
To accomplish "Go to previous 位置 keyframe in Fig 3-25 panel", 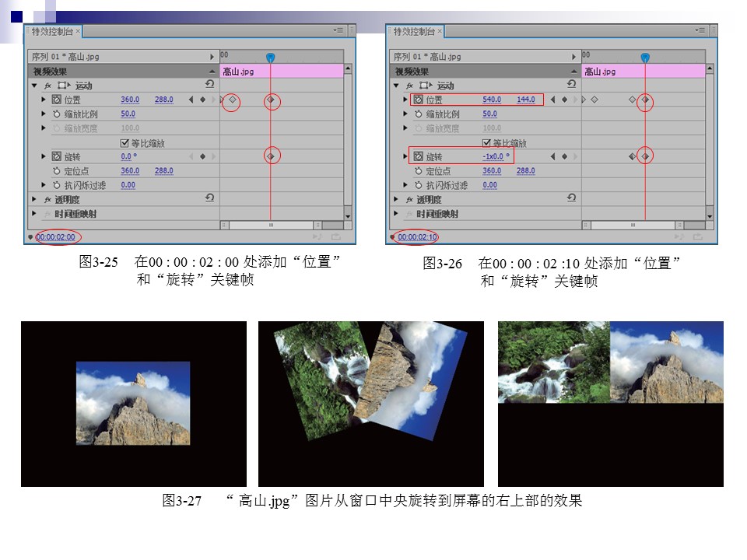I will click(x=191, y=100).
